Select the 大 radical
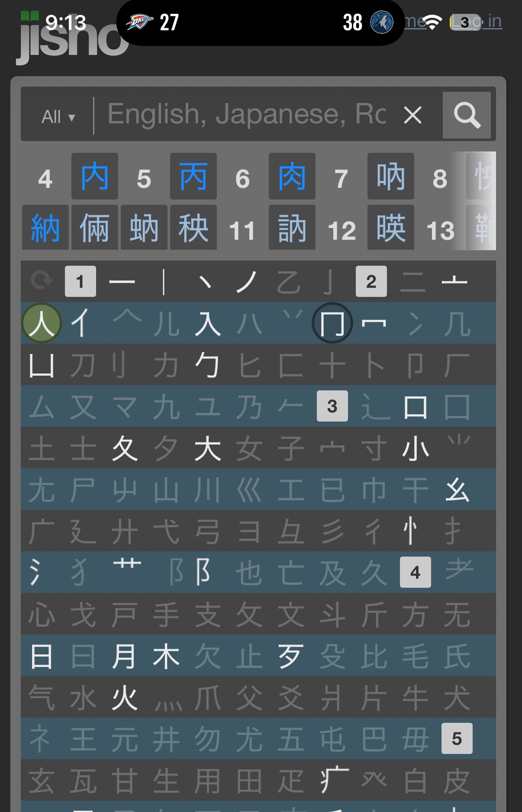 click(208, 448)
